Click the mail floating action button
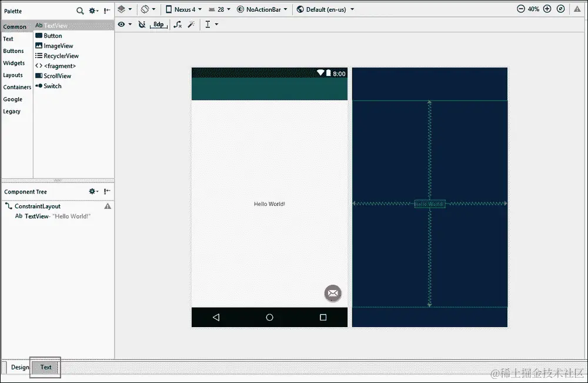 coord(333,293)
